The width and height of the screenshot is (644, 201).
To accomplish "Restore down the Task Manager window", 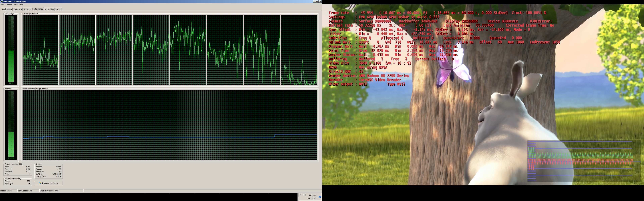I will (x=317, y=2).
